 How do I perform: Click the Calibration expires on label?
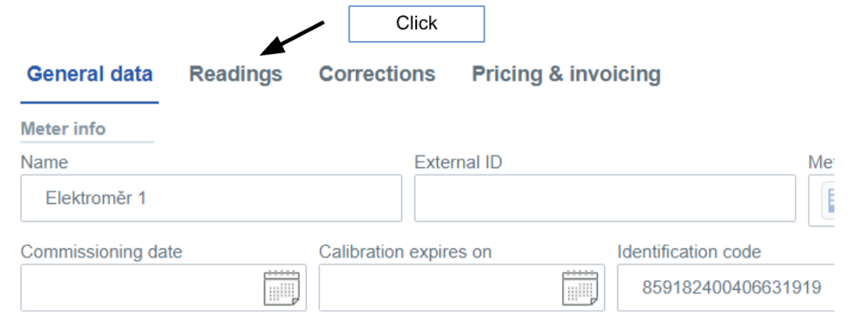(405, 252)
